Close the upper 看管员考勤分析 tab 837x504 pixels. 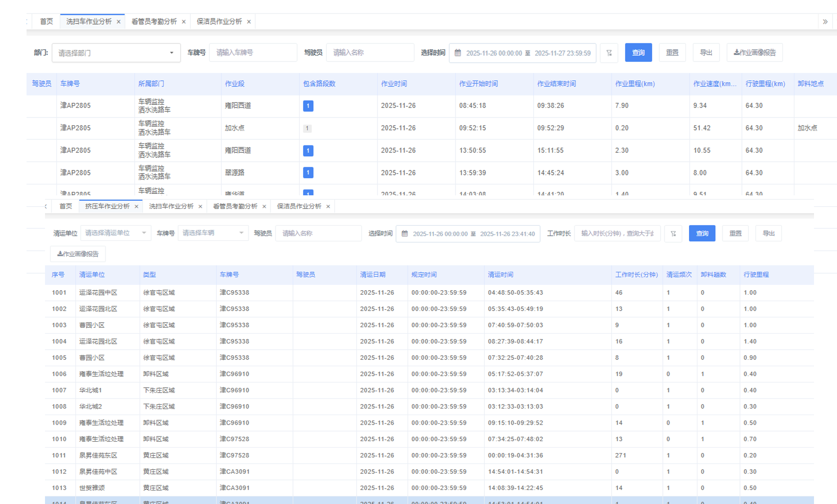point(183,21)
